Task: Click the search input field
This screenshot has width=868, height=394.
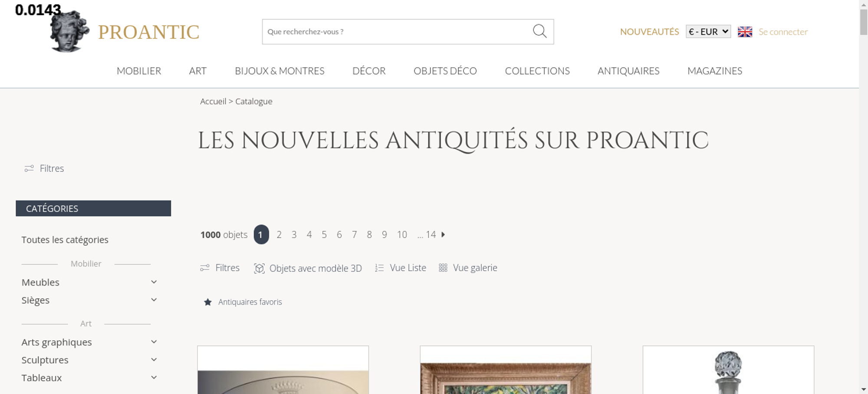Action: coord(397,32)
